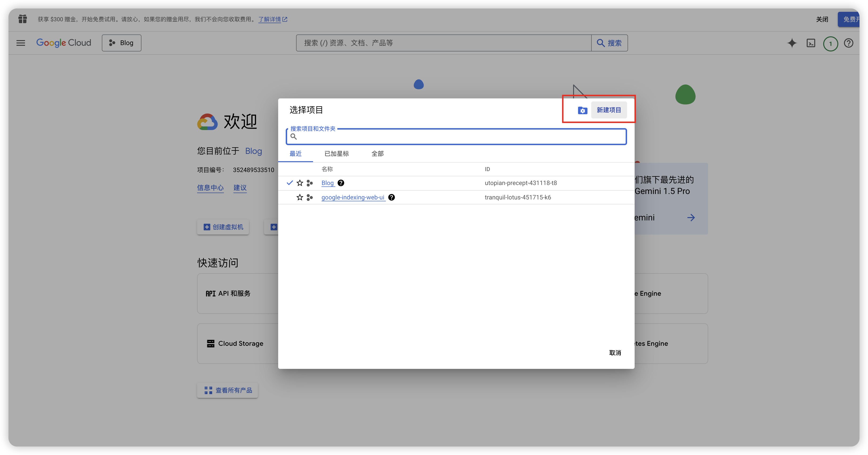Select the google-indexing-web-ui project link
The height and width of the screenshot is (455, 868).
pos(353,197)
